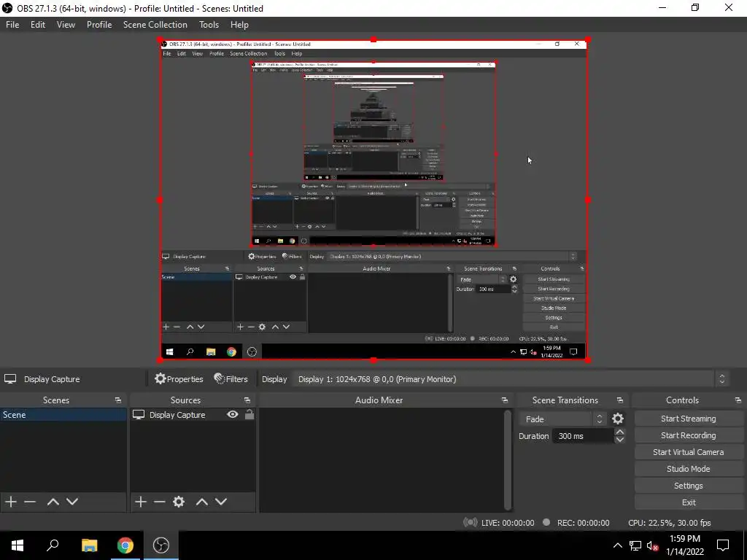Open source Properties with gear icon
Screen dimensions: 747x560
(x=179, y=379)
